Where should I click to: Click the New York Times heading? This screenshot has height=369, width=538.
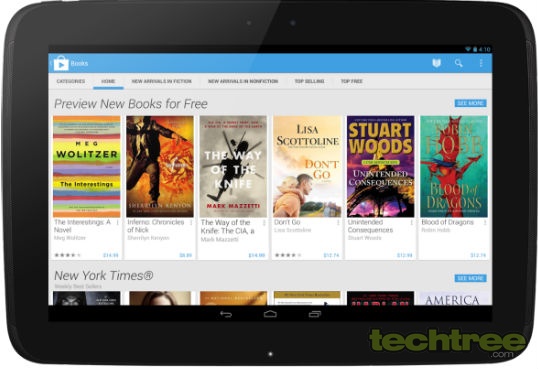pyautogui.click(x=104, y=275)
